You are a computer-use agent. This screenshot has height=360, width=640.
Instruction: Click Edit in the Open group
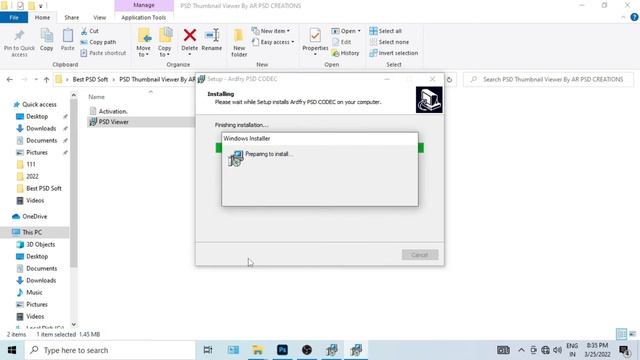pyautogui.click(x=342, y=42)
